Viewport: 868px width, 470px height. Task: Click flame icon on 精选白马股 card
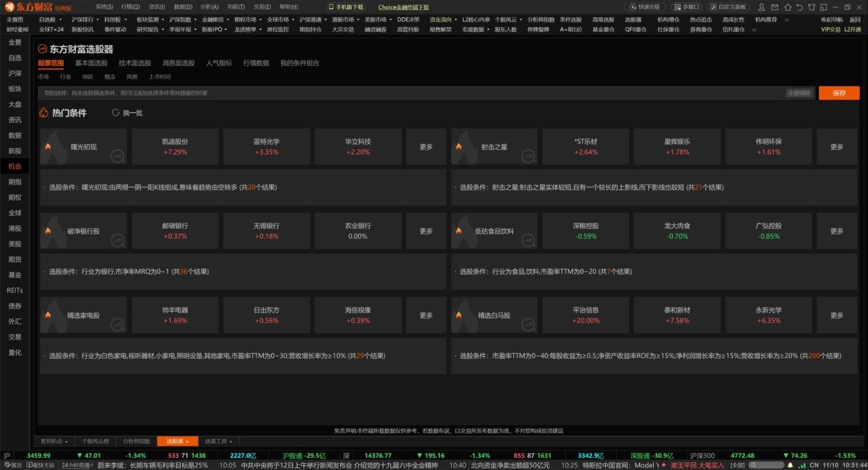[x=458, y=315]
